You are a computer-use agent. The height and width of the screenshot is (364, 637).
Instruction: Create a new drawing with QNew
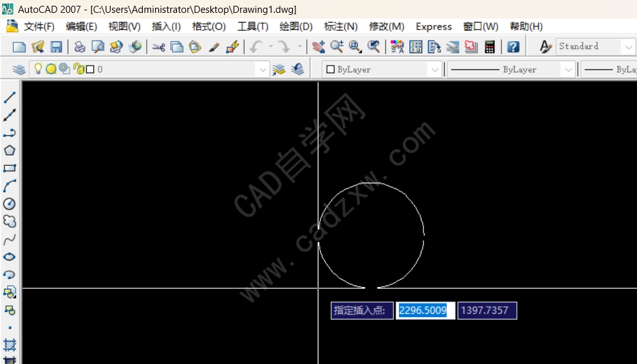click(19, 47)
